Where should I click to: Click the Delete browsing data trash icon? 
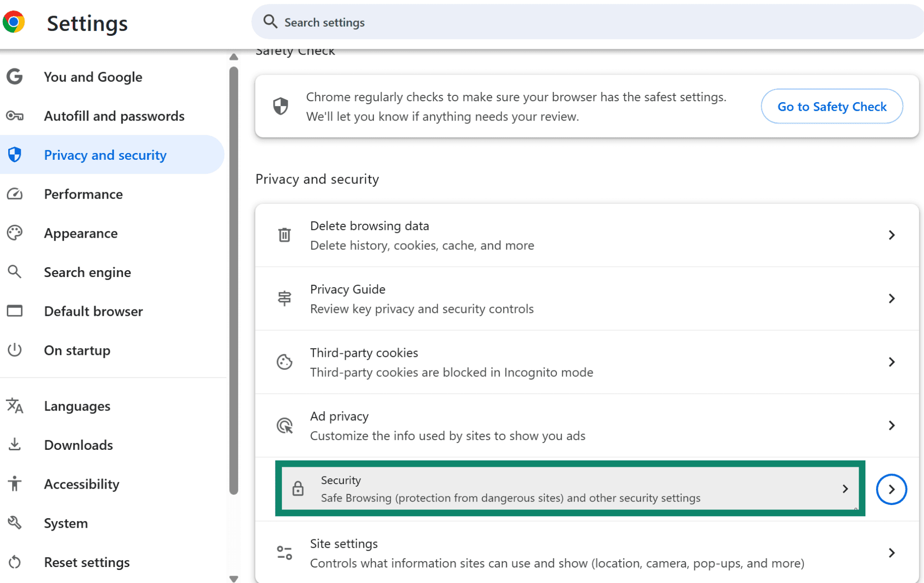285,235
